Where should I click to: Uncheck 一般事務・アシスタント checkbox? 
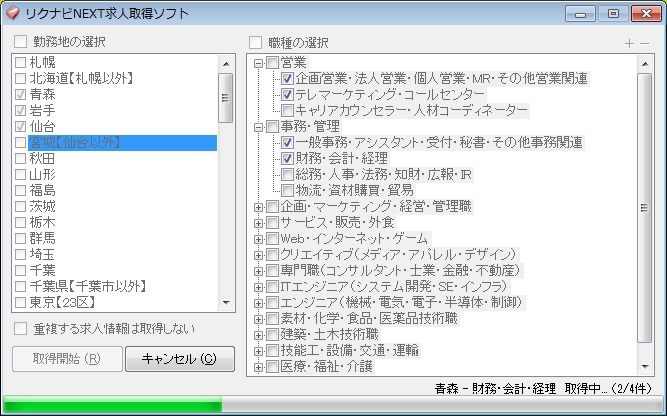tap(288, 142)
